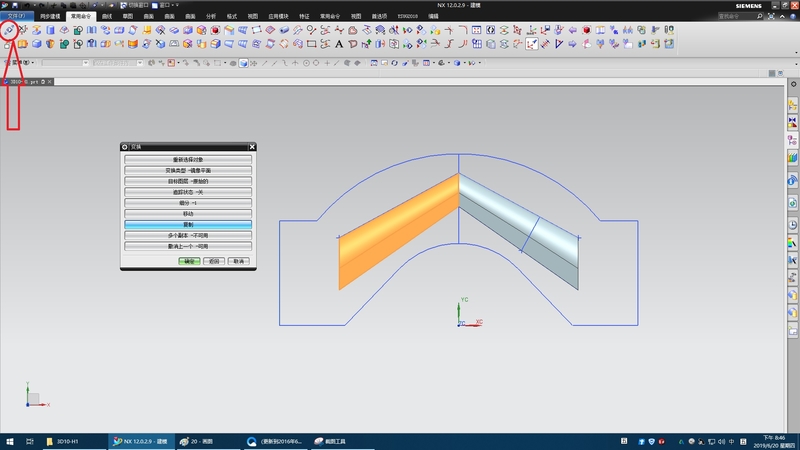The image size is (800, 450).
Task: Switch to the 分析 tab
Action: coord(211,16)
